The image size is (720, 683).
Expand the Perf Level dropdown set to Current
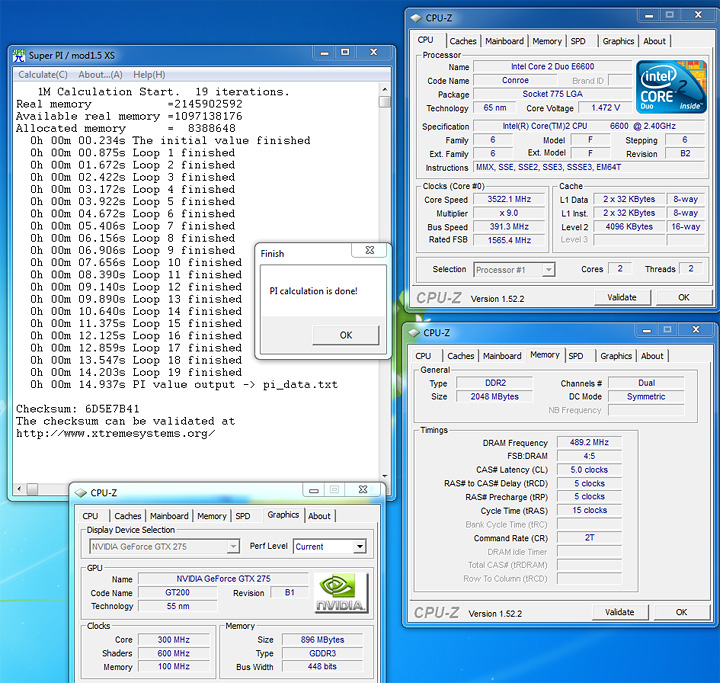(x=330, y=547)
